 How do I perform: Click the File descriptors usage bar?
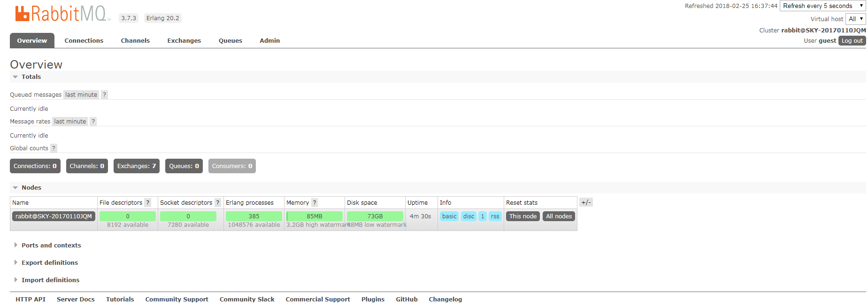click(x=128, y=216)
